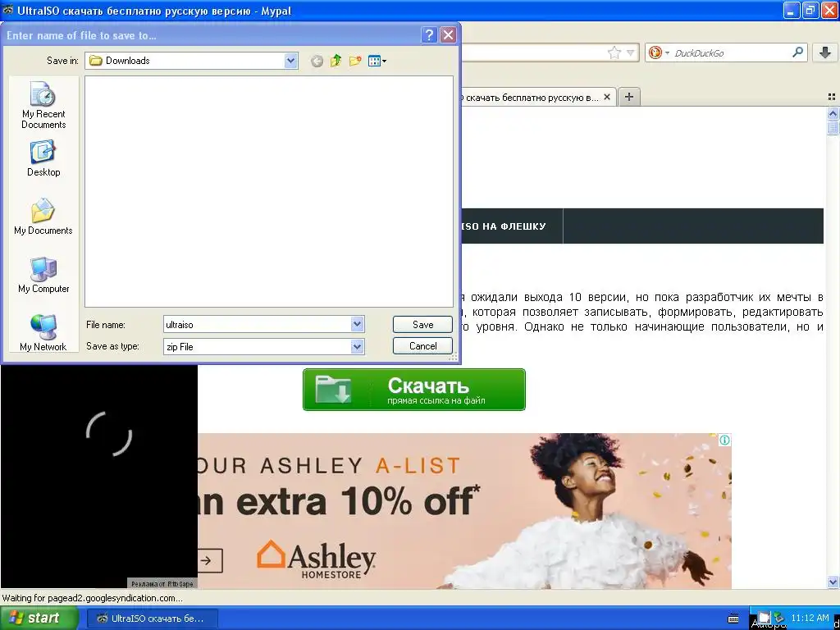The height and width of the screenshot is (630, 840).
Task: Open DuckDuckGo search engine selector
Action: pos(659,52)
